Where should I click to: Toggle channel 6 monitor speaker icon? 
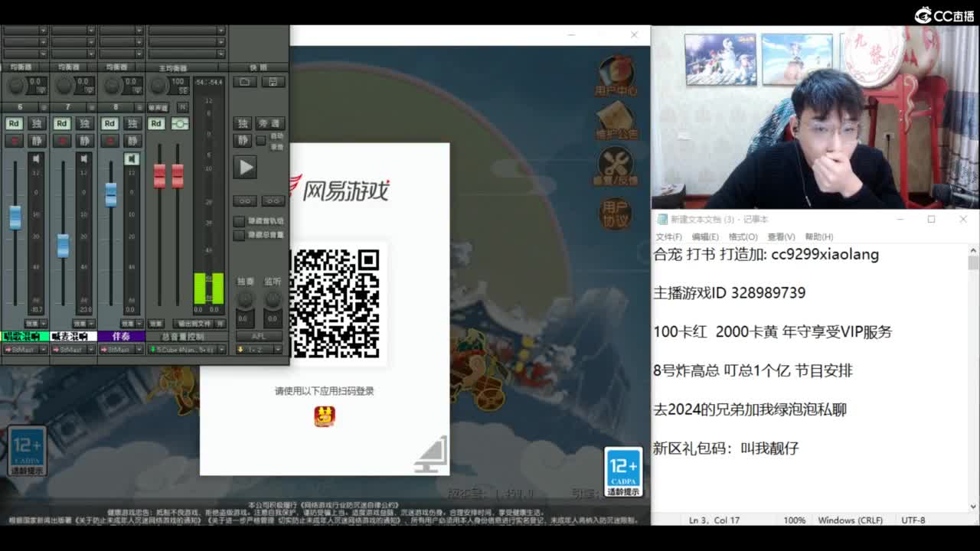click(x=36, y=158)
